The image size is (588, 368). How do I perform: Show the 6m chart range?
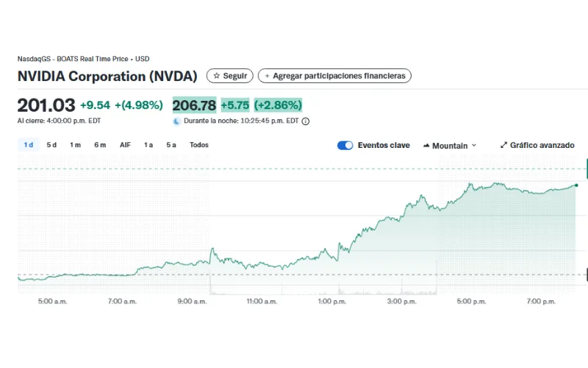pyautogui.click(x=100, y=145)
